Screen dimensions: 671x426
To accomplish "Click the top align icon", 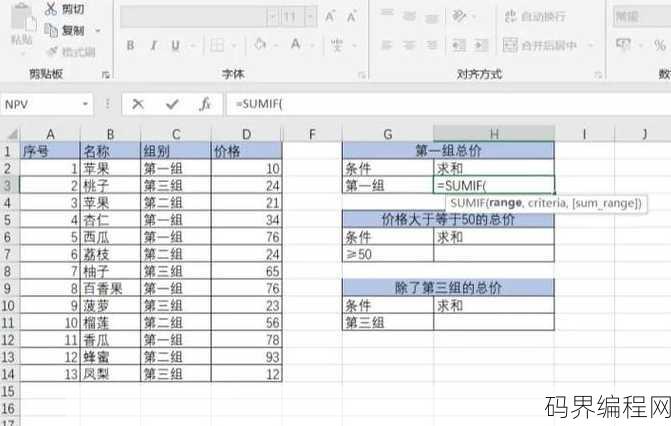I will pos(387,15).
